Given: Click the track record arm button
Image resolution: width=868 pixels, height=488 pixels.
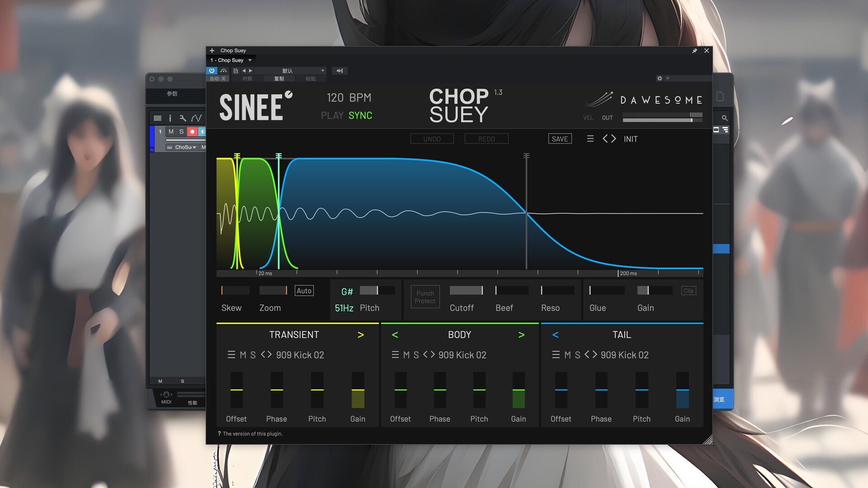Looking at the screenshot, I should point(192,131).
